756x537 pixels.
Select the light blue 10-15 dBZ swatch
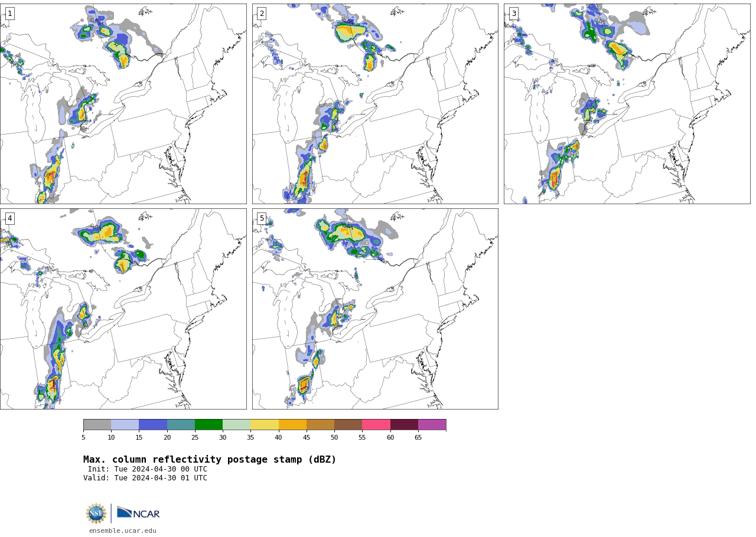pos(125,425)
